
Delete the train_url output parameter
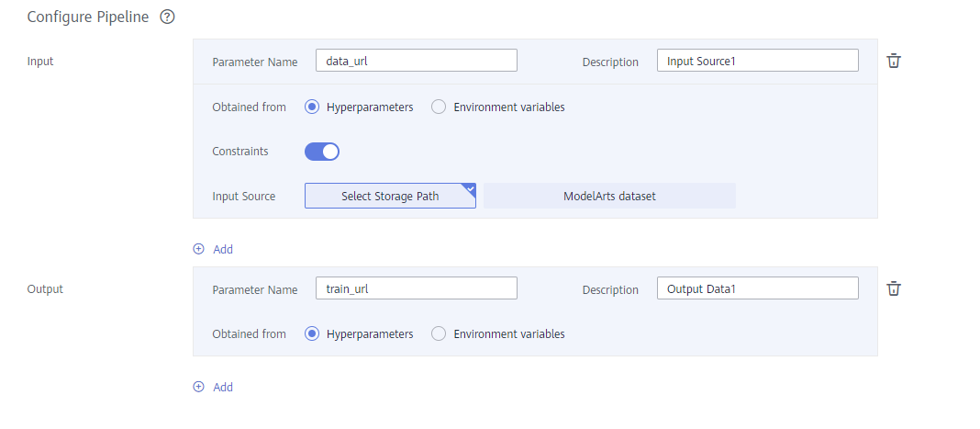point(894,288)
